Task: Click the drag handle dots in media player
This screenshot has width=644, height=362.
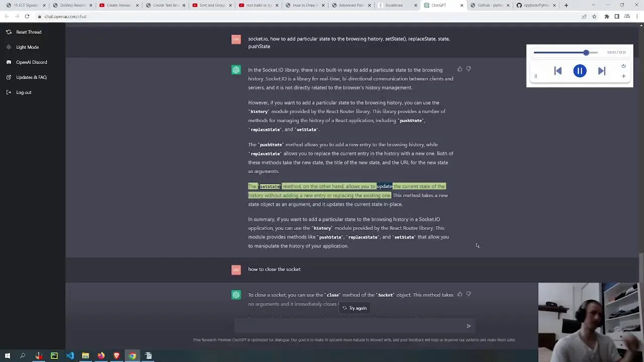Action: click(x=535, y=76)
